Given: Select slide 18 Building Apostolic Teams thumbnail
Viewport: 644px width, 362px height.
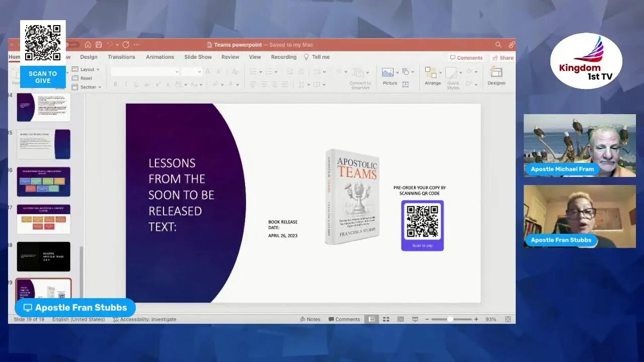Looking at the screenshot, I should point(44,256).
